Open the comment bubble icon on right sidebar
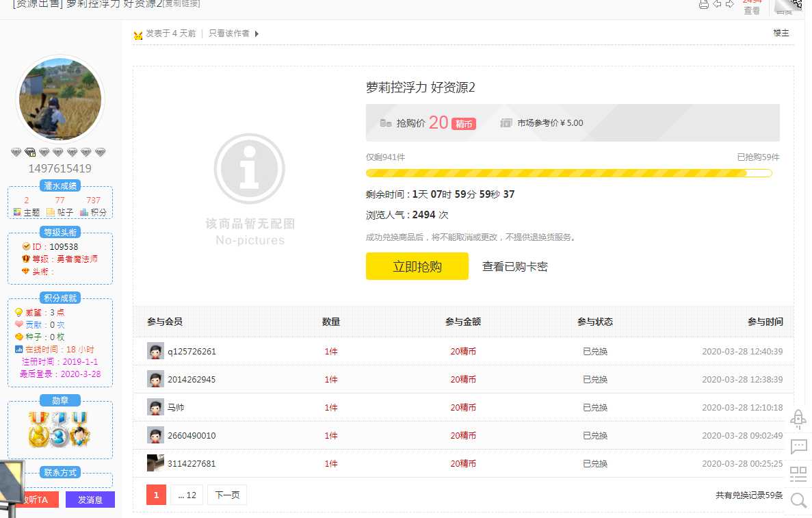This screenshot has height=518, width=812. click(798, 445)
